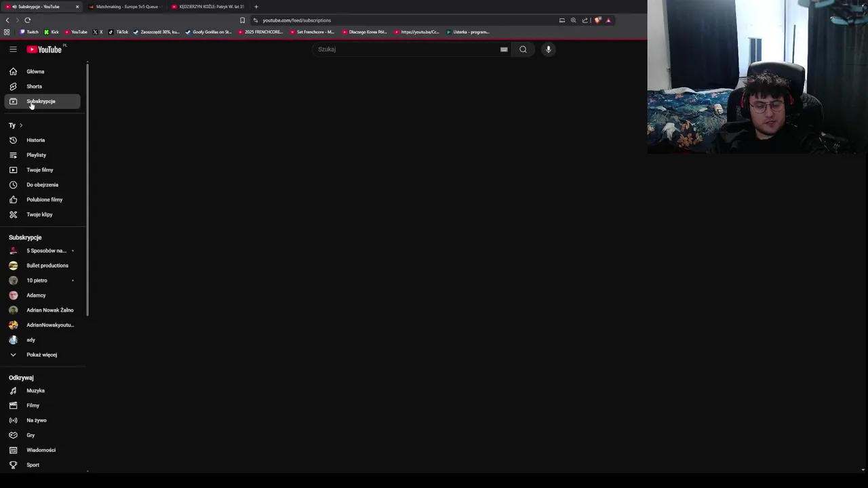868x488 pixels.
Task: Open 10 piętro channel
Action: (42, 281)
